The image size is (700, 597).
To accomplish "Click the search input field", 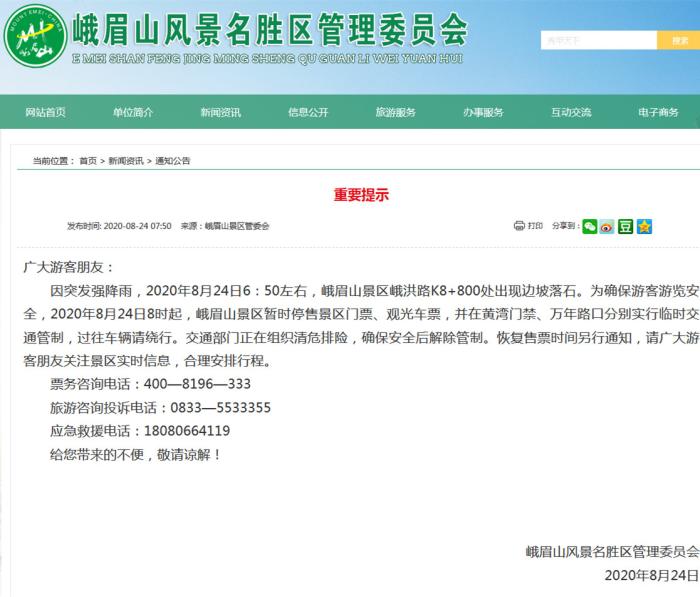I will [x=598, y=41].
